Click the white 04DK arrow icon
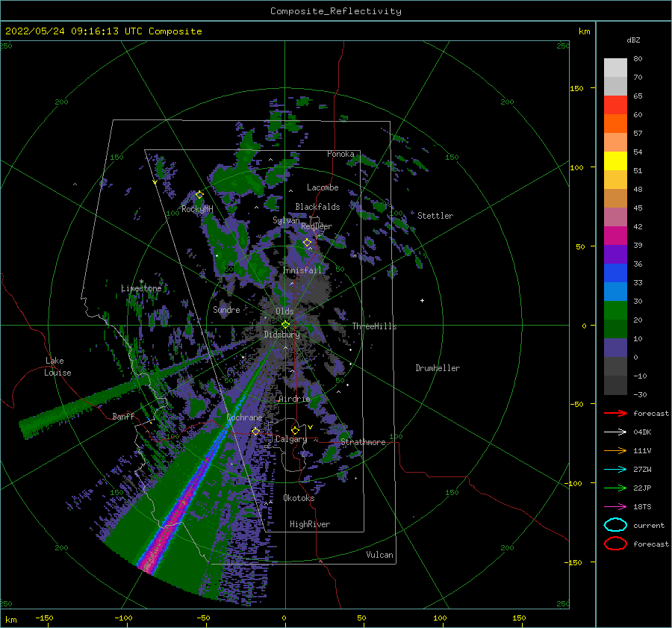 [615, 432]
